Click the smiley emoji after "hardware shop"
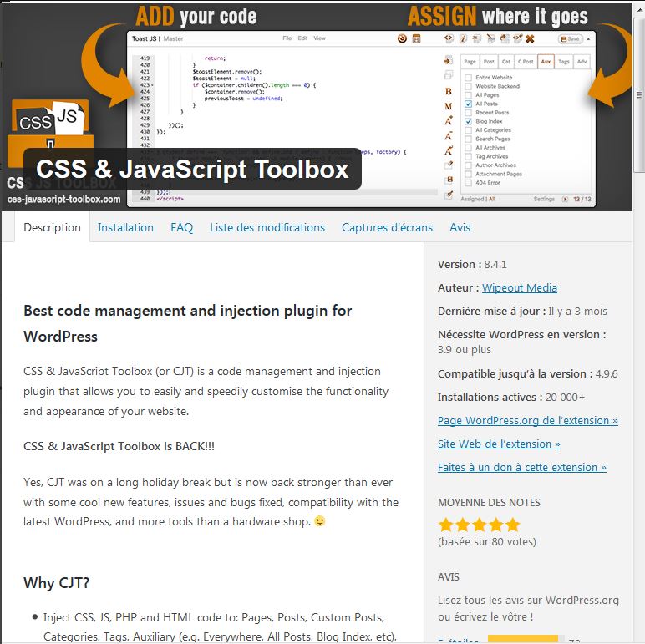Image resolution: width=645 pixels, height=644 pixels. point(319,521)
